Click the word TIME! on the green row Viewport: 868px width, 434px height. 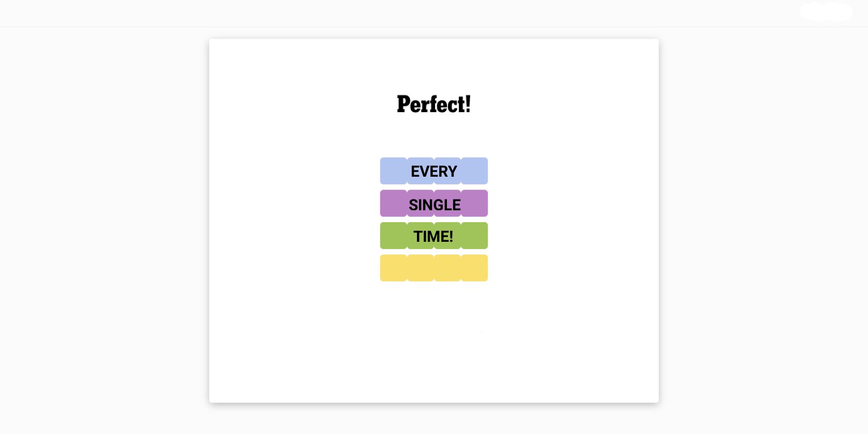tap(433, 237)
